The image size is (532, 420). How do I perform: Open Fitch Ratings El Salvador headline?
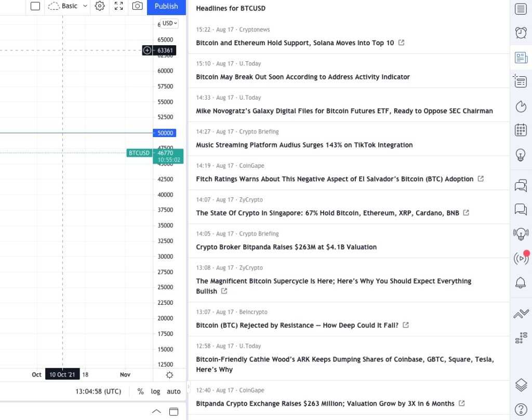tap(335, 179)
